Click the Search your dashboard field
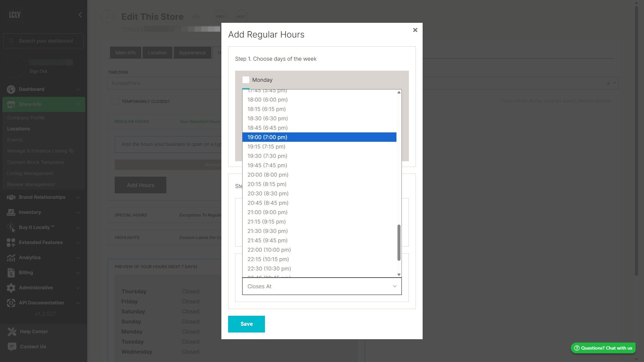The image size is (644, 362). pyautogui.click(x=44, y=41)
